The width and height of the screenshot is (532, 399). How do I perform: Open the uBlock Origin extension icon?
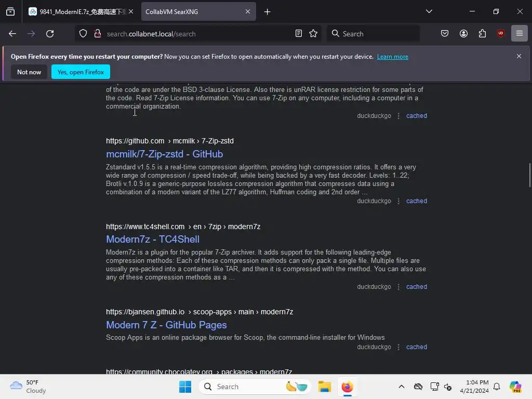tap(501, 33)
